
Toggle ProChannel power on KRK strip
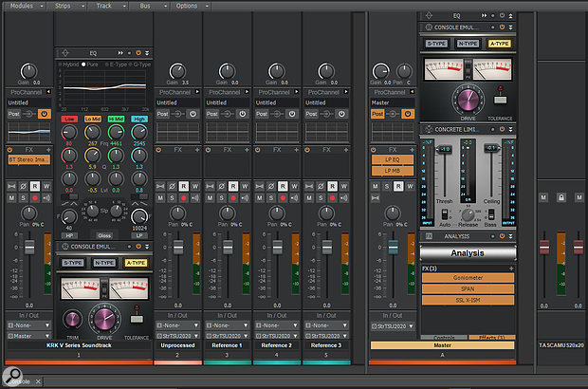click(44, 114)
